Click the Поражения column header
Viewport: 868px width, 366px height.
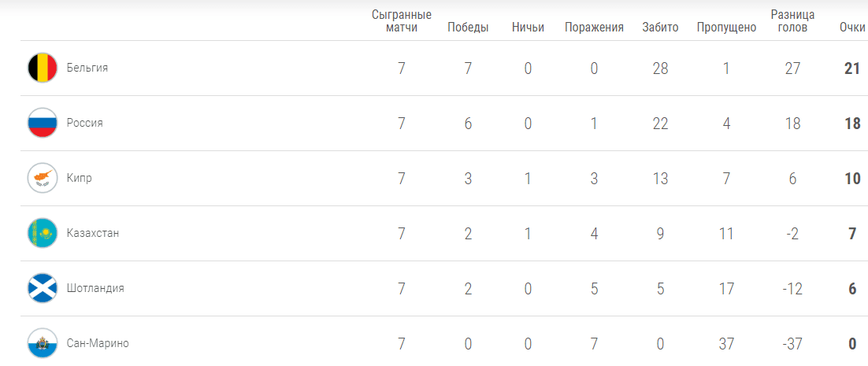point(594,28)
